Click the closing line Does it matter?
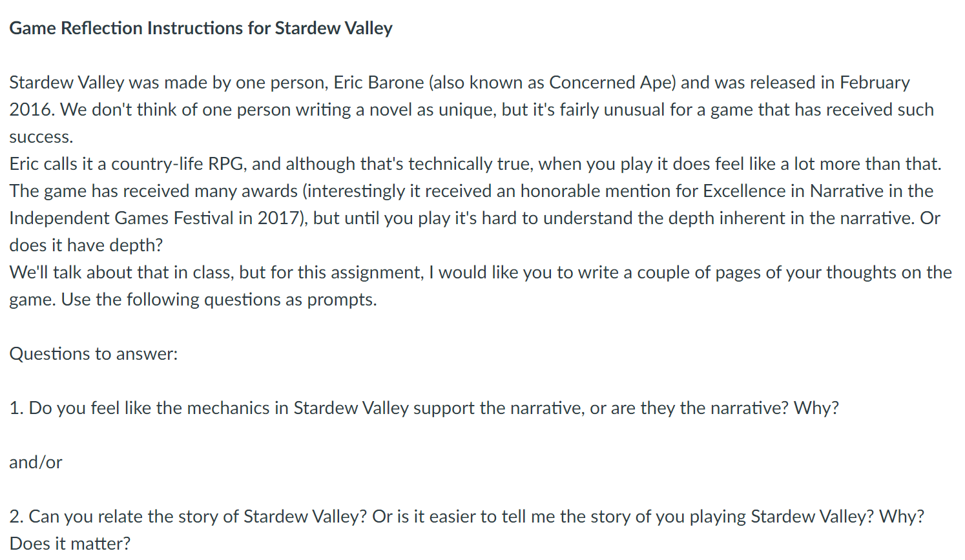The width and height of the screenshot is (965, 560). (x=70, y=544)
